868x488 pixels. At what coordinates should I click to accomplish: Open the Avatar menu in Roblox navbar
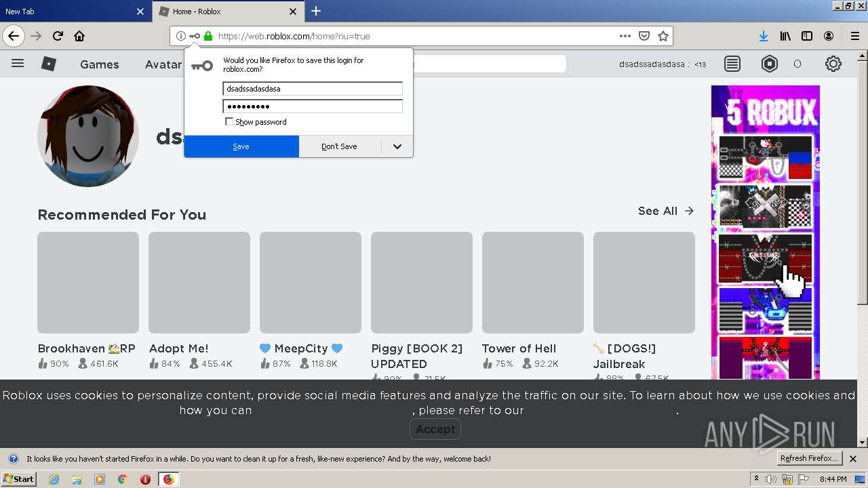[163, 64]
